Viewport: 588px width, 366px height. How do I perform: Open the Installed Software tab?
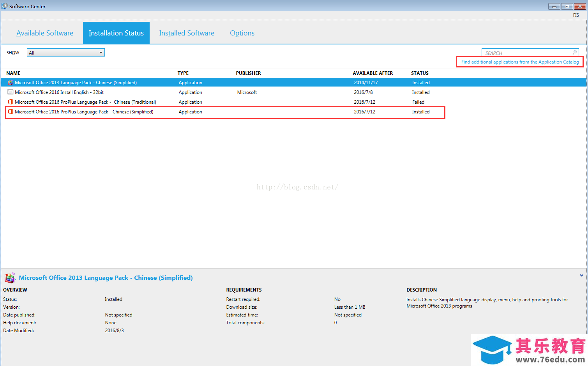tap(187, 33)
